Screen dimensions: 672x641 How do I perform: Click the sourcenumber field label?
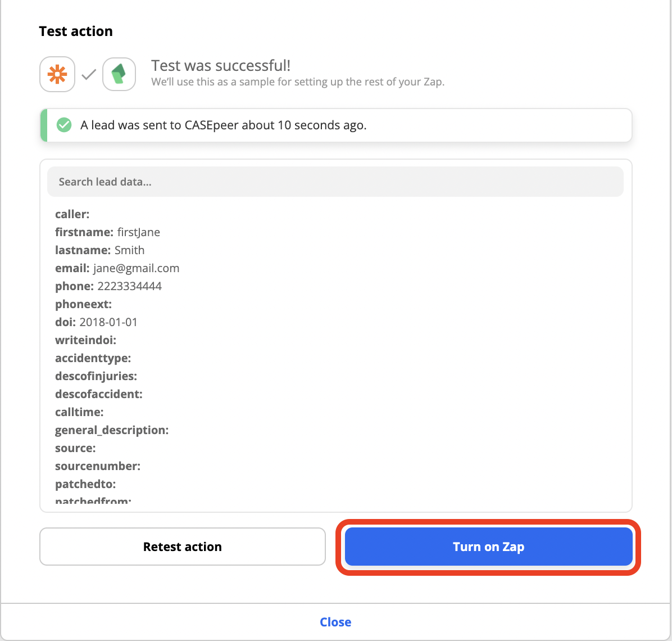tap(98, 466)
